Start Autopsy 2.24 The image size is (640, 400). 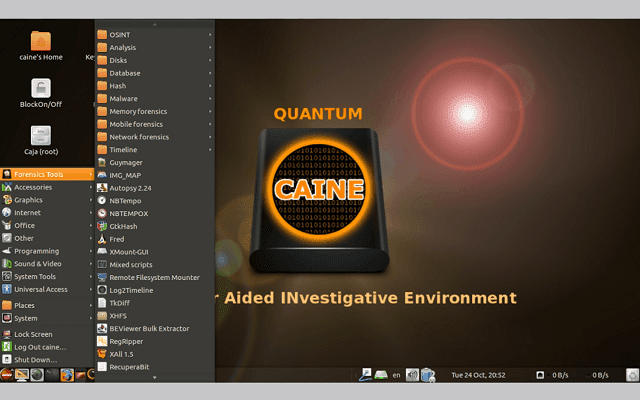tap(130, 187)
